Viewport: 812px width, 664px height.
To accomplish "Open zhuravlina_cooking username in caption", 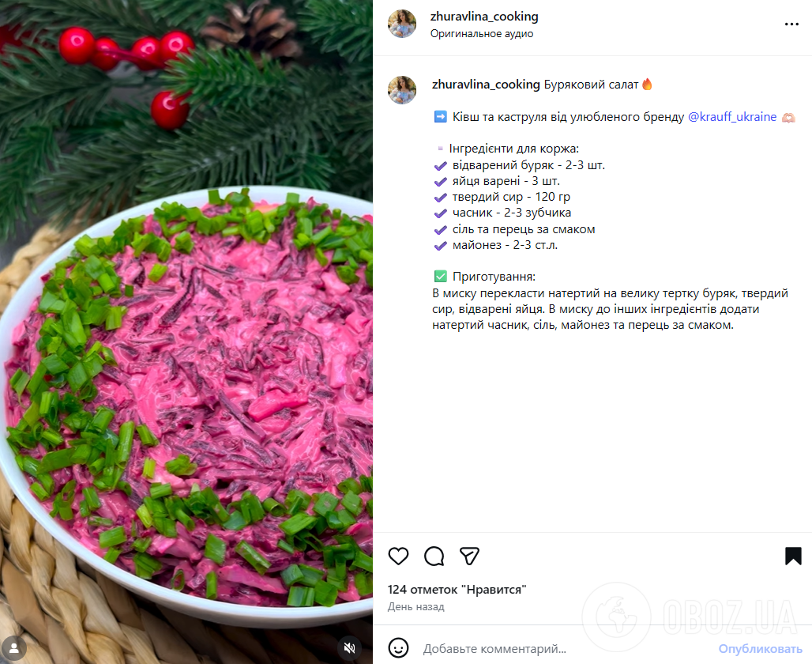I will [486, 85].
